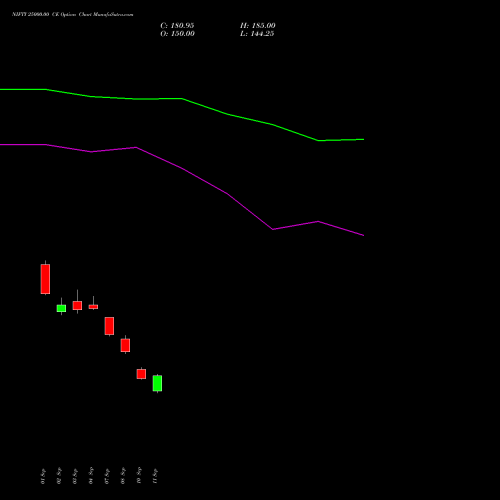Select the small red candle for 04 Sep
Viewport: 500px width, 500px height.
(x=93, y=307)
